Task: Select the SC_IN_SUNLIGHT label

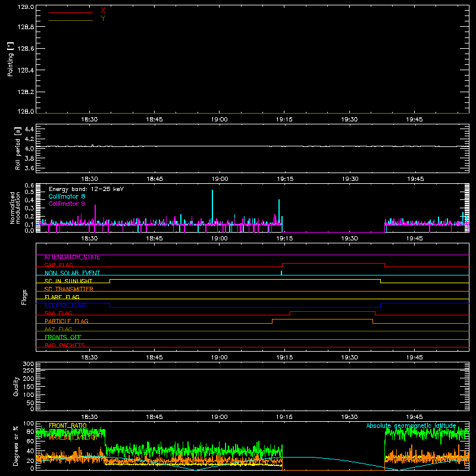Action: 68,281
